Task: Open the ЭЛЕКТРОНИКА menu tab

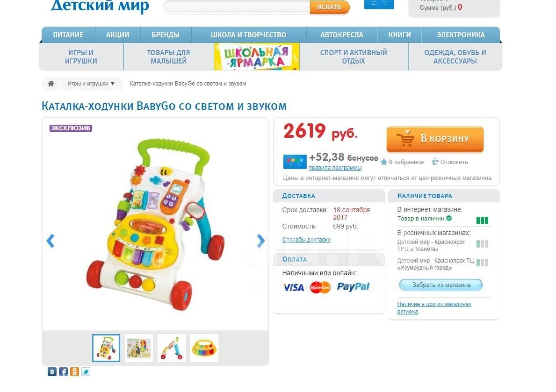Action: pyautogui.click(x=461, y=35)
